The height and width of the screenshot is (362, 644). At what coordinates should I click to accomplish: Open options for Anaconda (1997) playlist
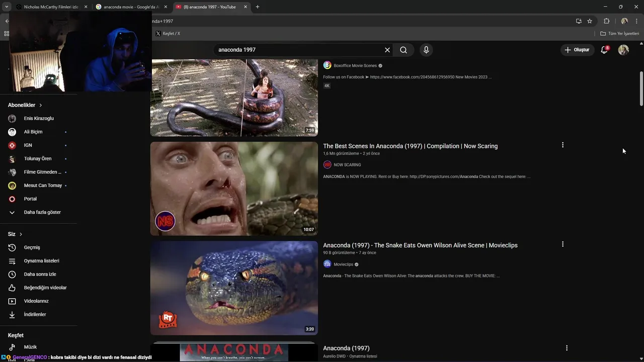click(567, 348)
